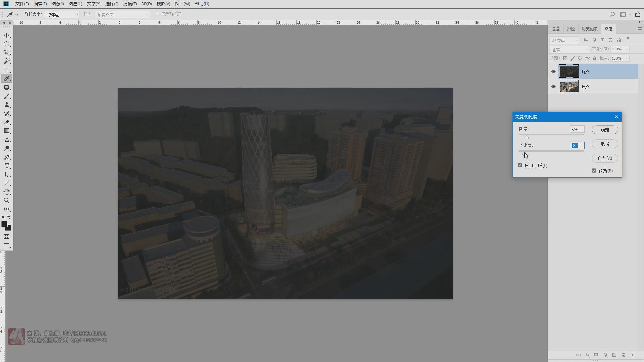
Task: Open the 类型 layer filter dropdown
Action: coord(565,40)
